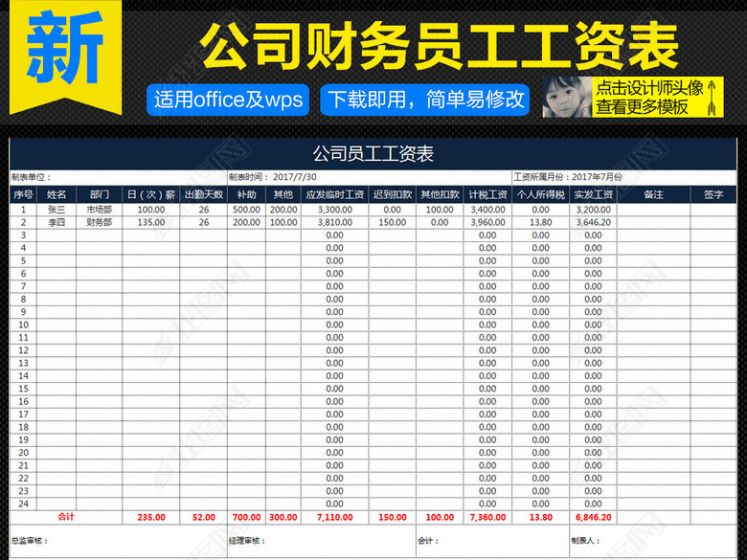Select the '实发工资' column header
The height and width of the screenshot is (560, 747).
(x=593, y=194)
